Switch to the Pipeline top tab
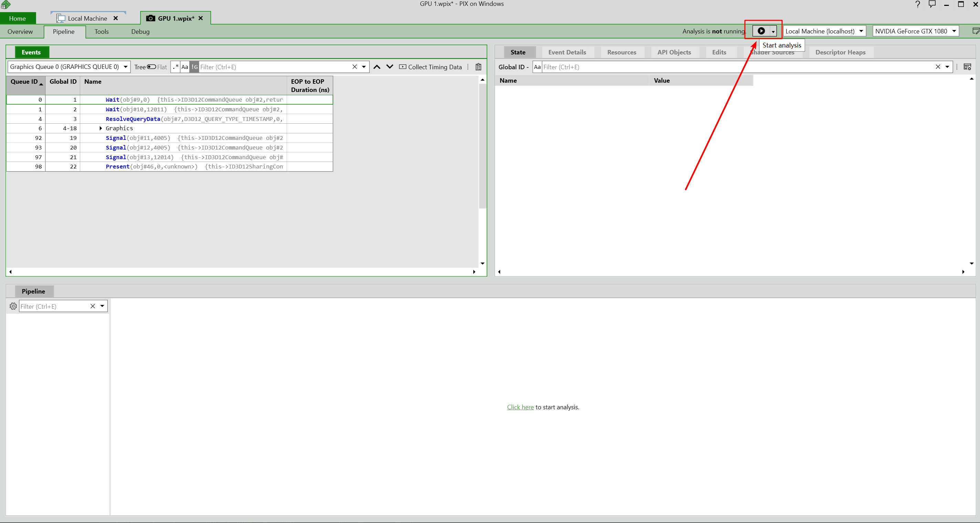Screen dimensions: 980x523 (x=64, y=32)
